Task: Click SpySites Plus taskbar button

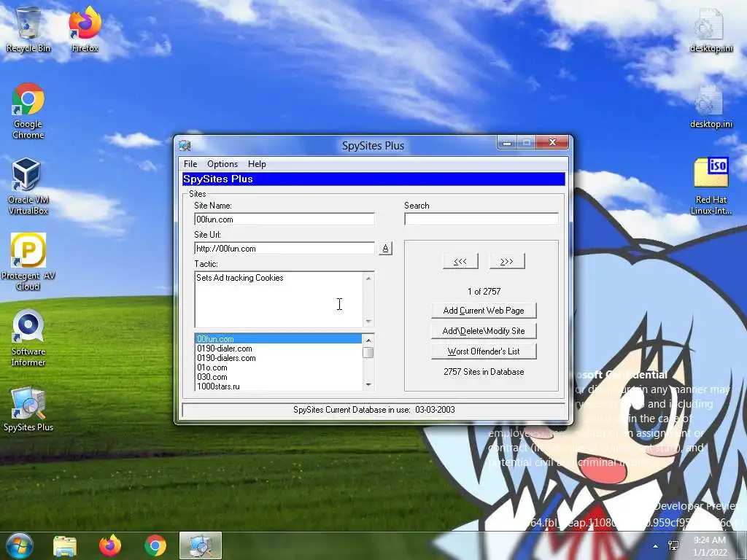Action: [x=201, y=545]
